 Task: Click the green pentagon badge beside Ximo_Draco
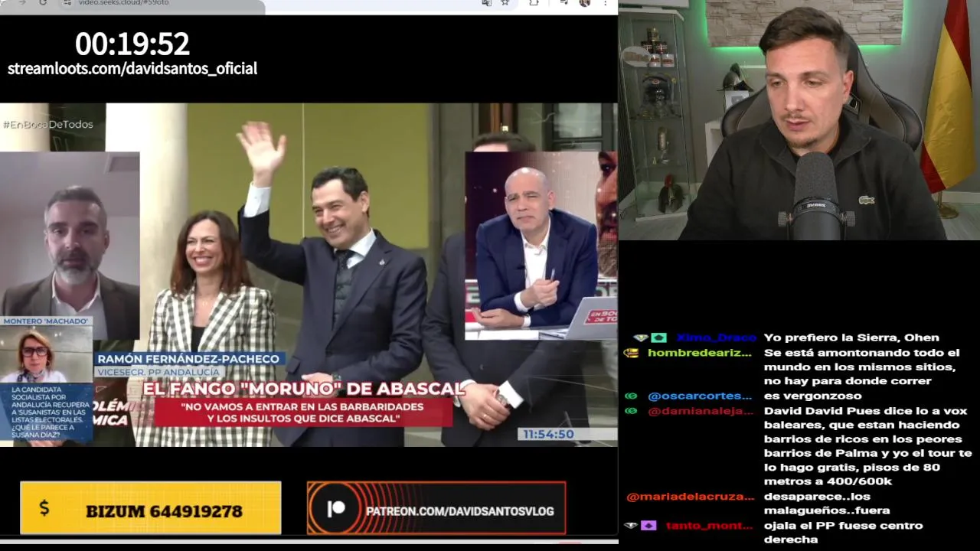[x=658, y=337]
